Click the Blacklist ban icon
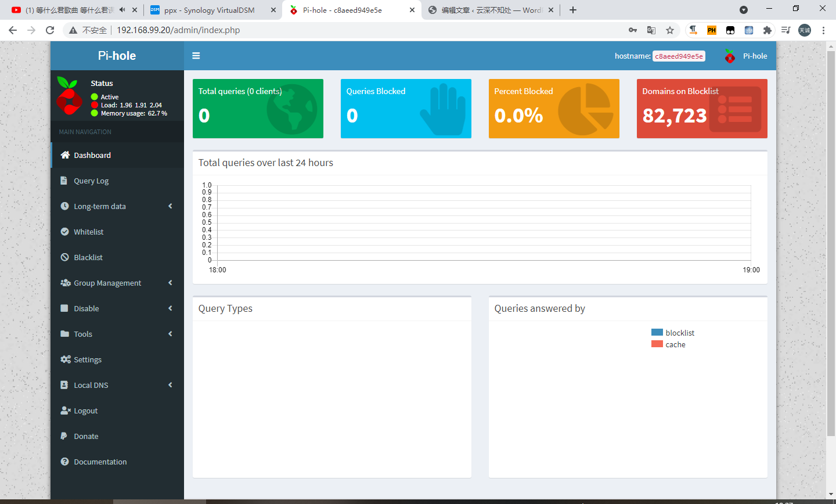 65,257
